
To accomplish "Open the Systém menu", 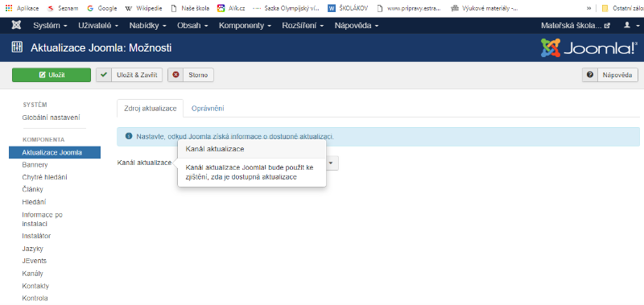I will click(50, 26).
